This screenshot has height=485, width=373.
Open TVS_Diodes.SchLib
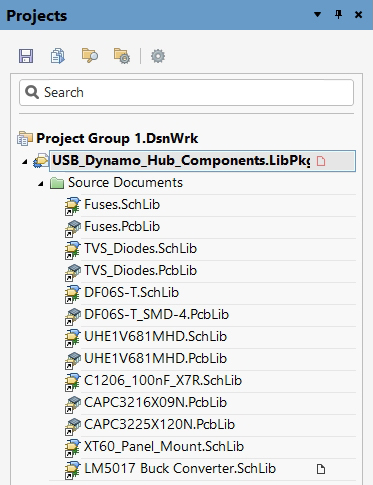coord(141,249)
